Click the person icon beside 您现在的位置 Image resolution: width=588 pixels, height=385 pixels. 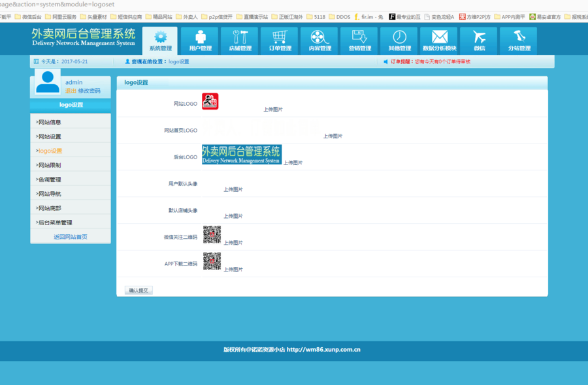point(127,61)
